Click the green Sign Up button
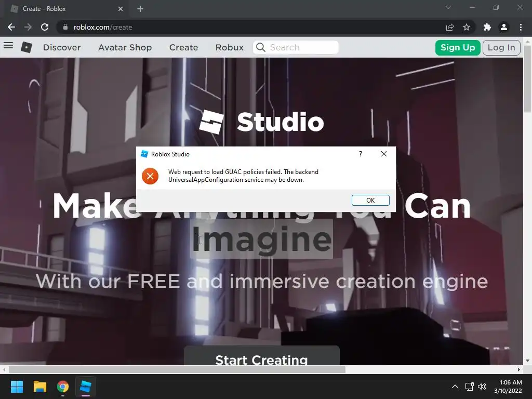This screenshot has height=399, width=532. [x=457, y=47]
